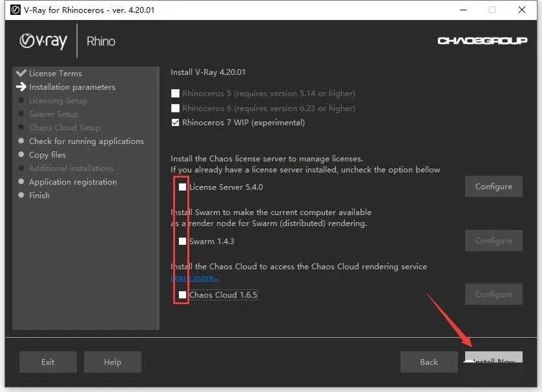Click Configure next to License Server

pyautogui.click(x=494, y=187)
